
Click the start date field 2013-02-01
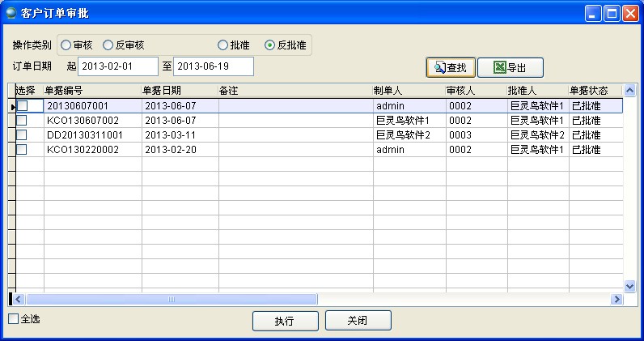[117, 66]
